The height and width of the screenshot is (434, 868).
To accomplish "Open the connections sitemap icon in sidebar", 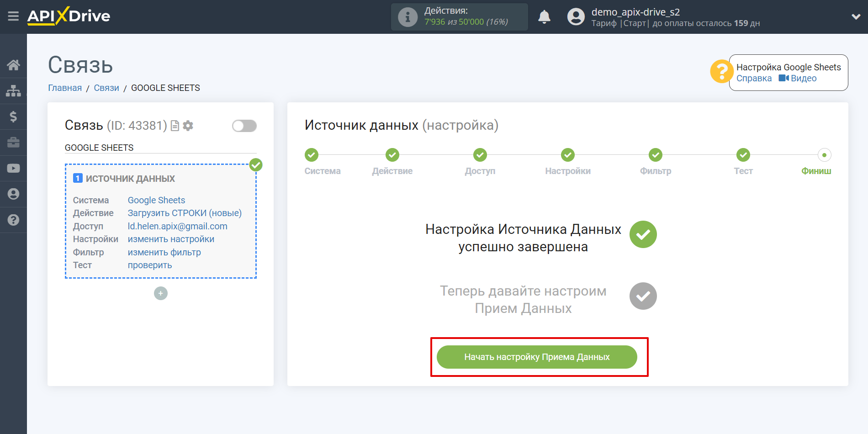I will click(13, 91).
